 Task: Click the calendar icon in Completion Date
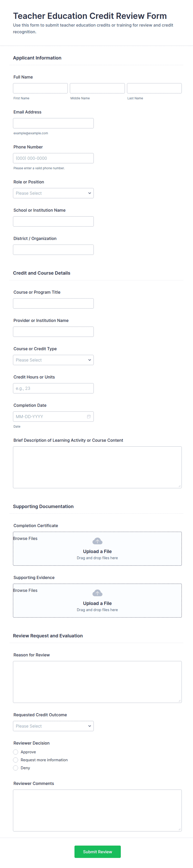coord(89,416)
